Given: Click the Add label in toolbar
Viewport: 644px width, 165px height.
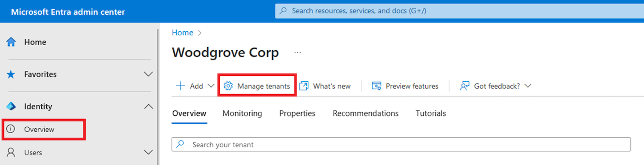Looking at the screenshot, I should pos(197,86).
